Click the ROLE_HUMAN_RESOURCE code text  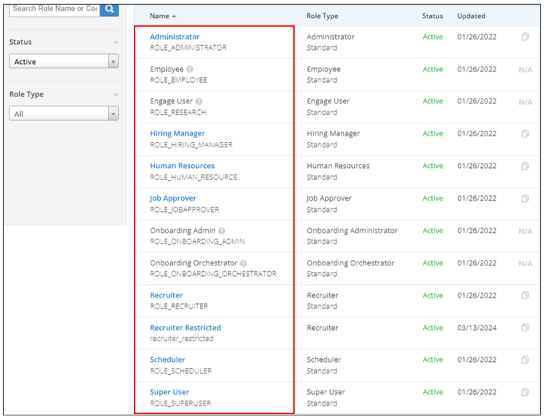(193, 177)
